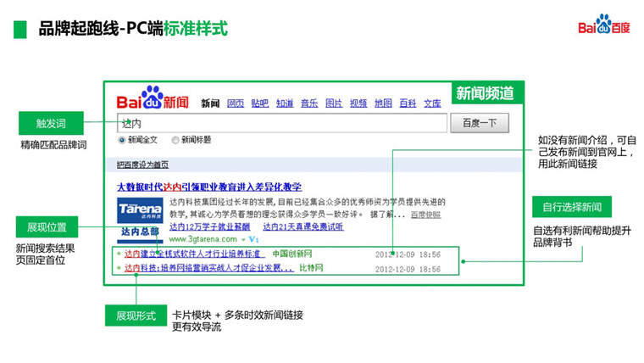Screen dimensions: 644x363
Task: Open the 文库 tab
Action: coord(432,103)
